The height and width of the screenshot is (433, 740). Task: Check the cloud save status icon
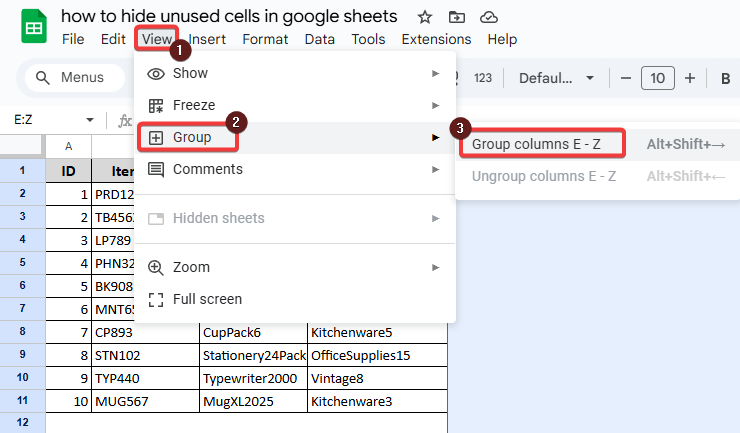[489, 17]
